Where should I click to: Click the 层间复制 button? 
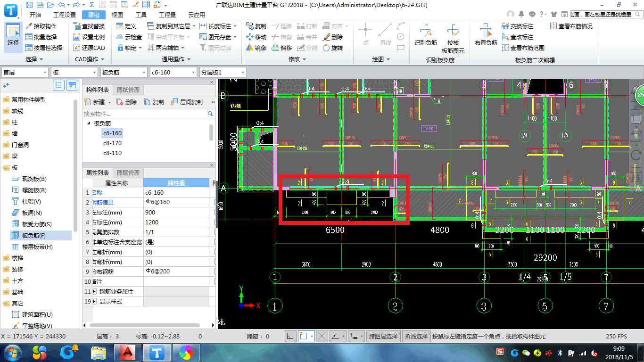click(x=187, y=102)
